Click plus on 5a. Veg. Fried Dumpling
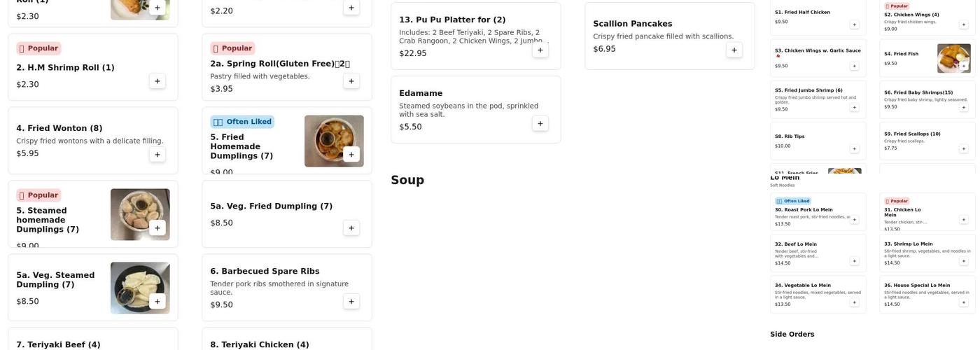 tap(351, 228)
